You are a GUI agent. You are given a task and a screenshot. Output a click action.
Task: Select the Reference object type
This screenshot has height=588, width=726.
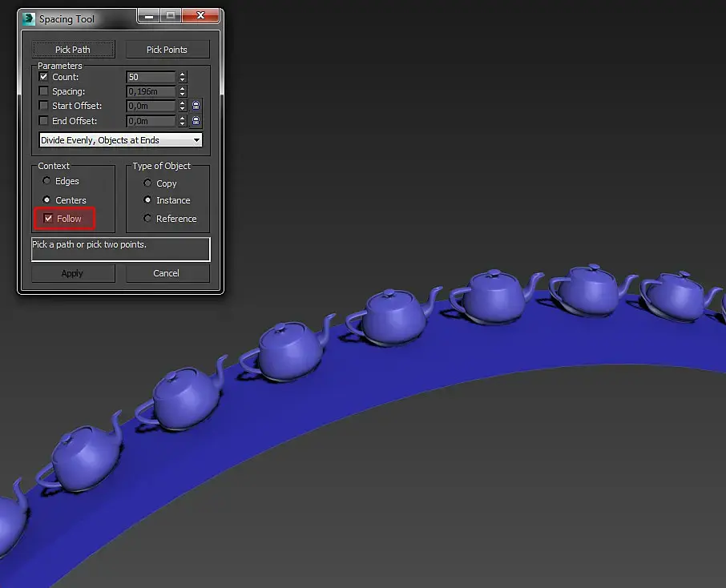coord(147,218)
